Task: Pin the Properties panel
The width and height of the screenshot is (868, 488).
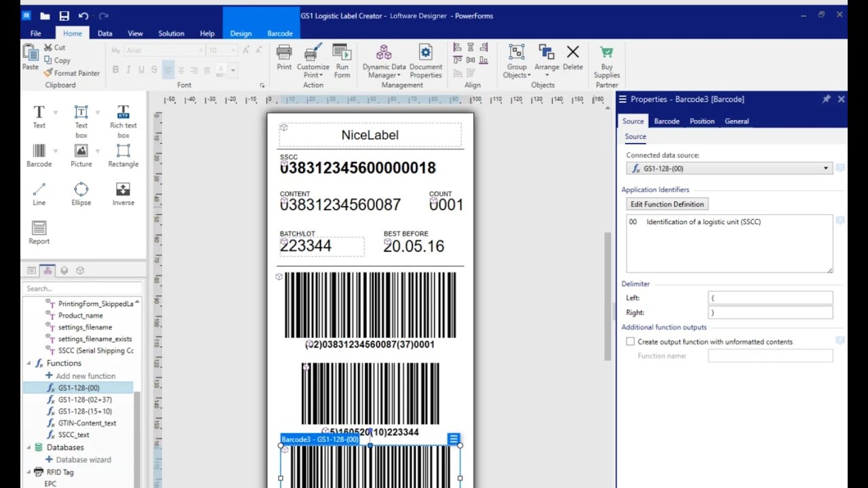Action: (826, 99)
